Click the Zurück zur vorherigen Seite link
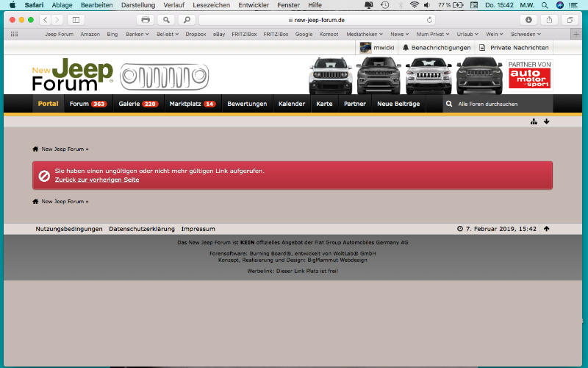This screenshot has height=368, width=588. pos(97,180)
